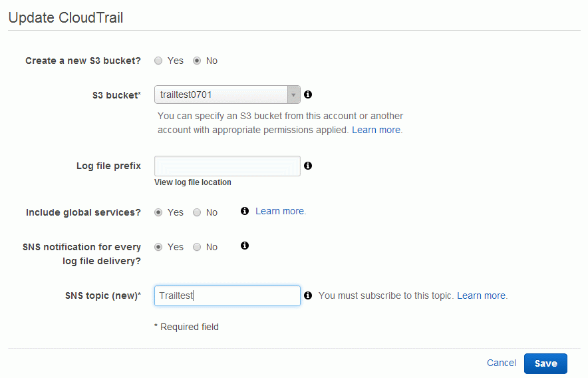Open Learn more link about S3 bucket permissions
The image size is (588, 378).
tap(376, 130)
